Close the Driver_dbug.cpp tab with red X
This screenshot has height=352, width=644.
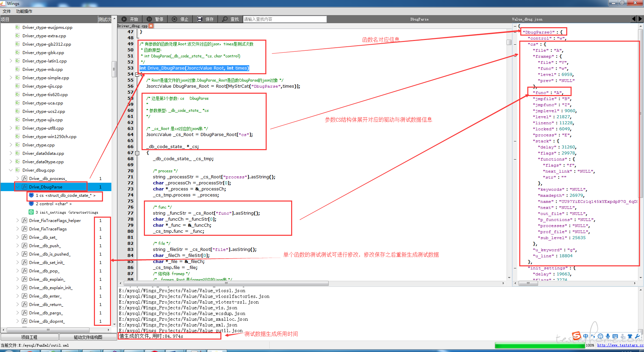pos(151,26)
